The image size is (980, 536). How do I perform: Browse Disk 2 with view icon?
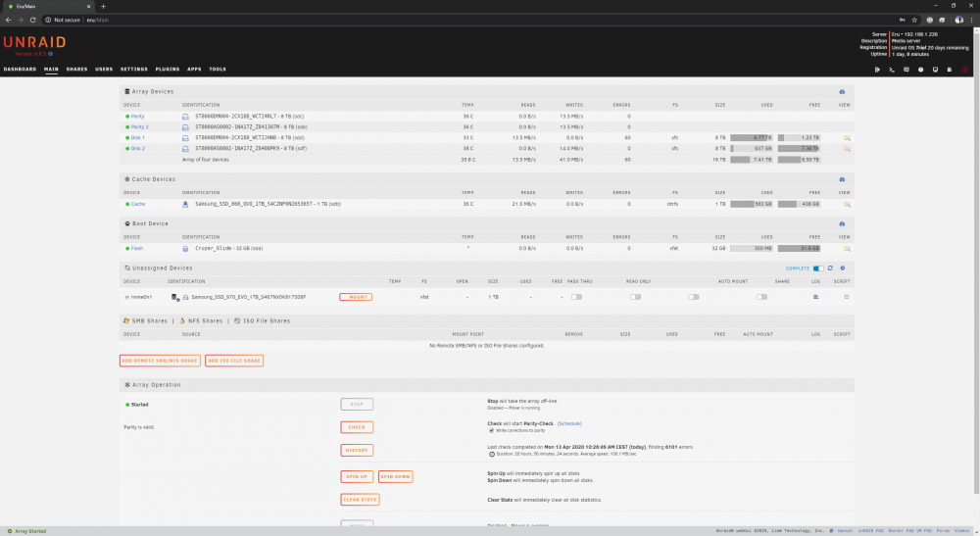(x=847, y=149)
